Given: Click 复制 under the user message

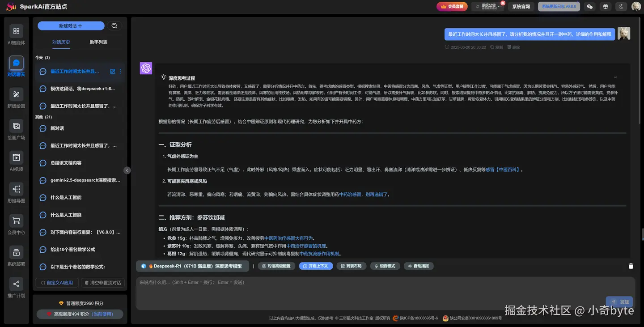Looking at the screenshot, I should [496, 47].
